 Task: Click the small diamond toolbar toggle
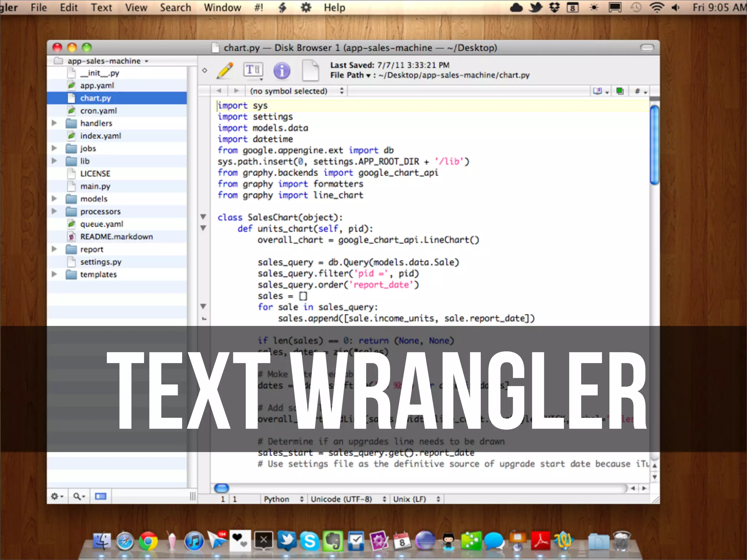[x=205, y=70]
